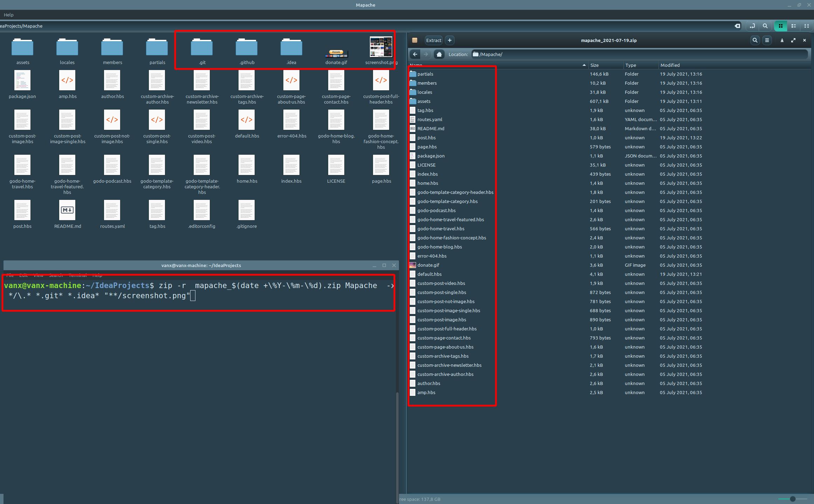Expand the archive window to fullscreen icon

click(793, 40)
